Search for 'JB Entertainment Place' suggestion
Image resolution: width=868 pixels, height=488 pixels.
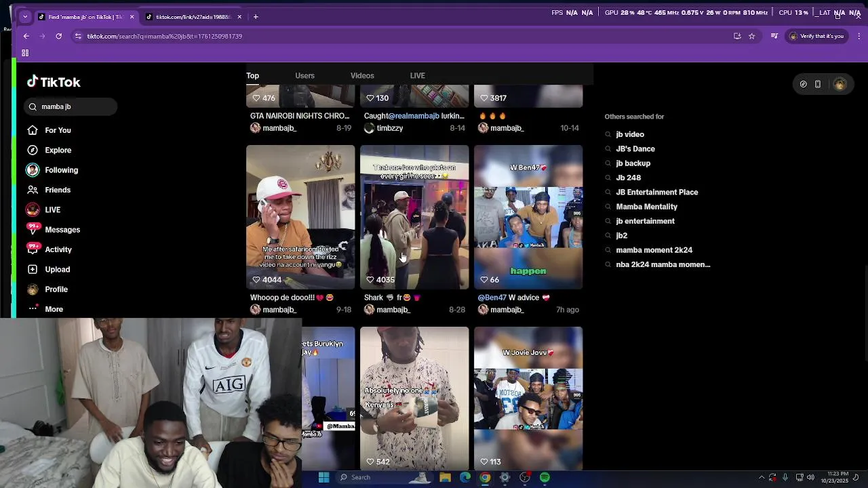(657, 192)
